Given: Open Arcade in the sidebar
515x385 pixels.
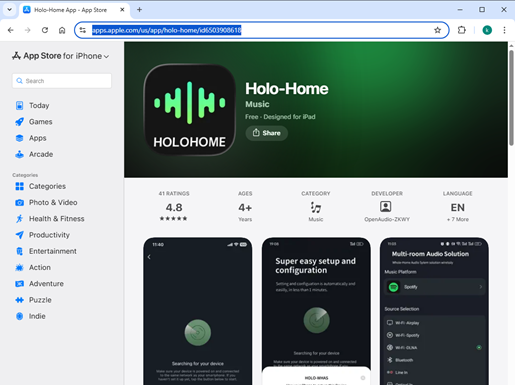Looking at the screenshot, I should pyautogui.click(x=41, y=154).
